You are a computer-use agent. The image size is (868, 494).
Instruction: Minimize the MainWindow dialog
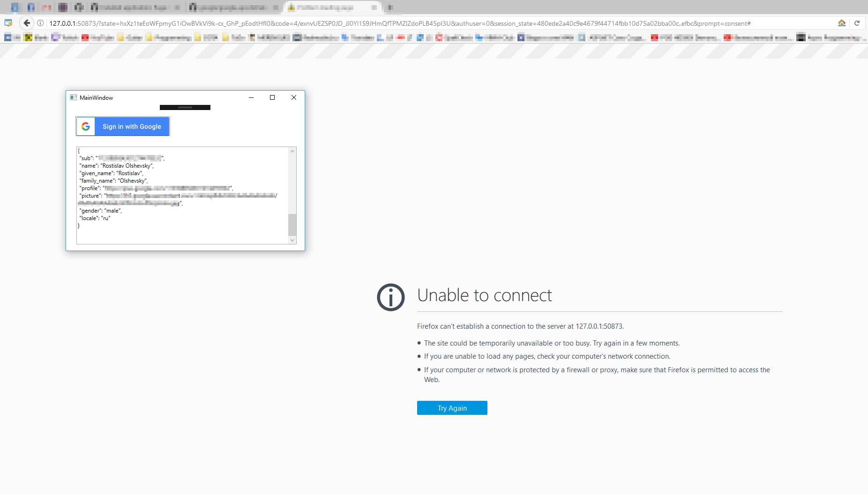(251, 97)
